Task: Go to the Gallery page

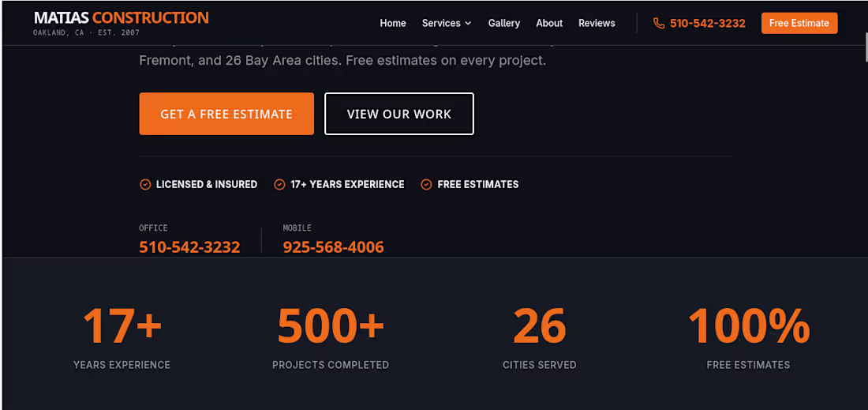Action: pyautogui.click(x=503, y=24)
